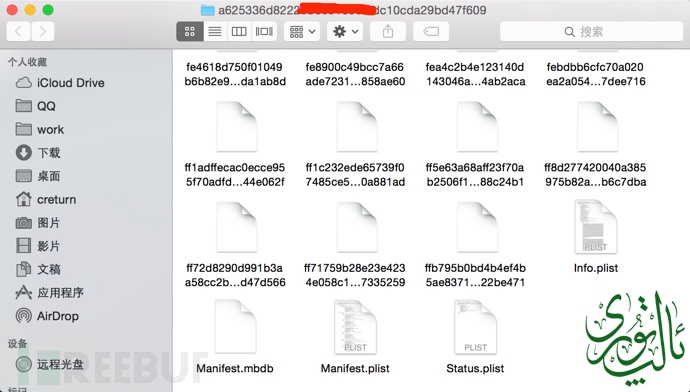Select file icon ffb795b0bd4b4ef4b
The image size is (690, 392).
coord(477,227)
